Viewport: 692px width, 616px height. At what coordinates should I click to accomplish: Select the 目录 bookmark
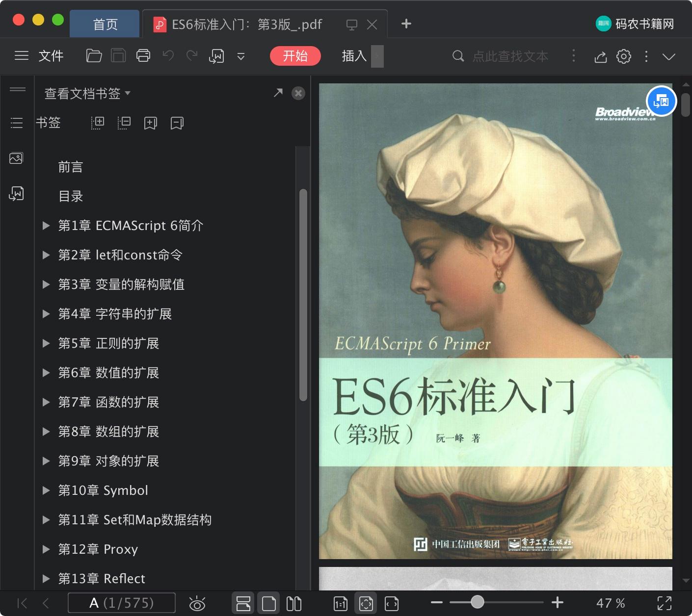[71, 196]
